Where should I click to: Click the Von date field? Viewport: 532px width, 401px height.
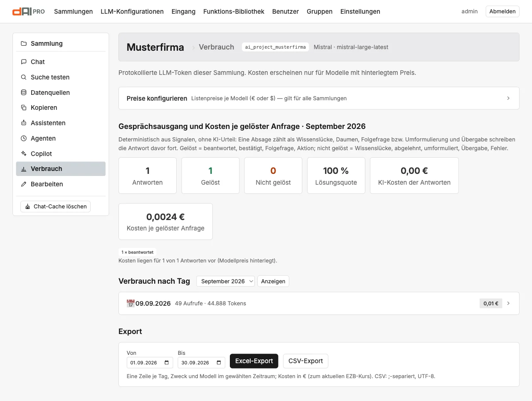pyautogui.click(x=149, y=363)
